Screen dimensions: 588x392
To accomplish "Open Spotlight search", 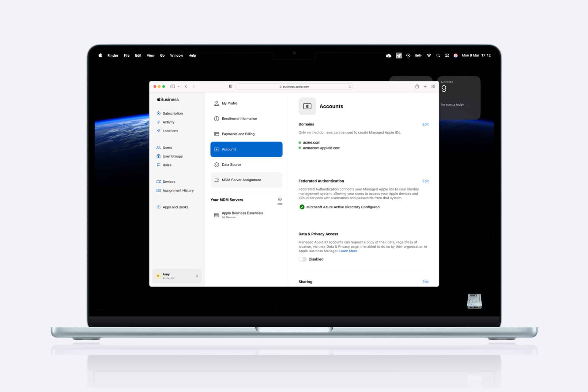I will pyautogui.click(x=438, y=55).
